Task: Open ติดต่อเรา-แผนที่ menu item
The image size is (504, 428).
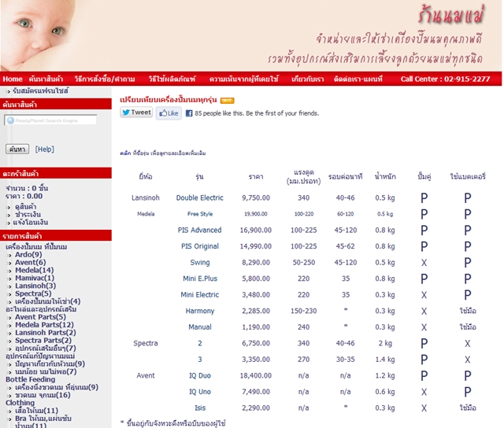Action: [x=358, y=79]
